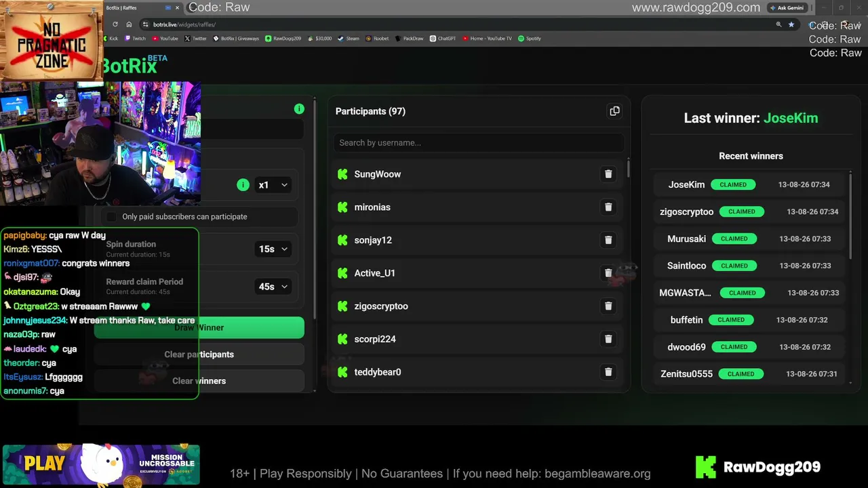Click Zenitsu0555 timestamp 13-08-26 07:31
This screenshot has width=868, height=488.
812,374
